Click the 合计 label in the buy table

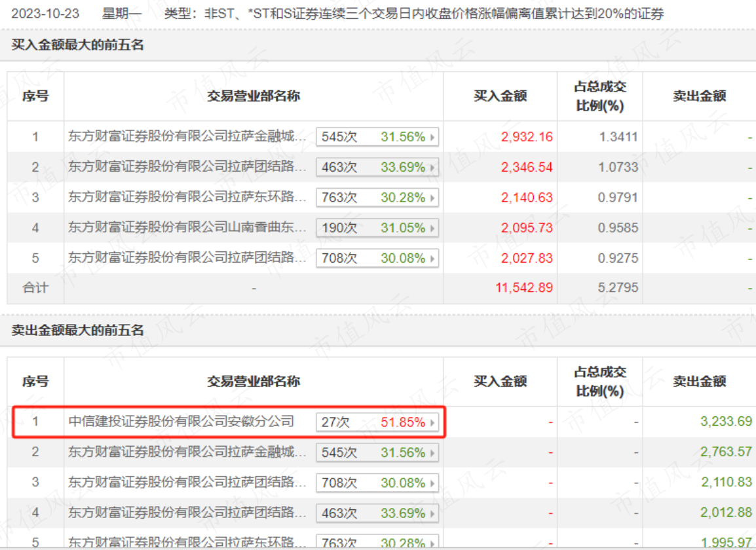(35, 288)
